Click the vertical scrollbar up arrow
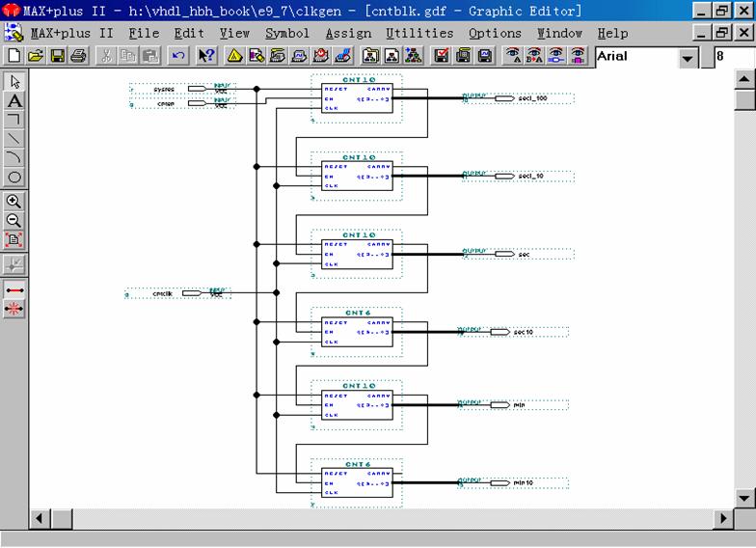 [744, 79]
